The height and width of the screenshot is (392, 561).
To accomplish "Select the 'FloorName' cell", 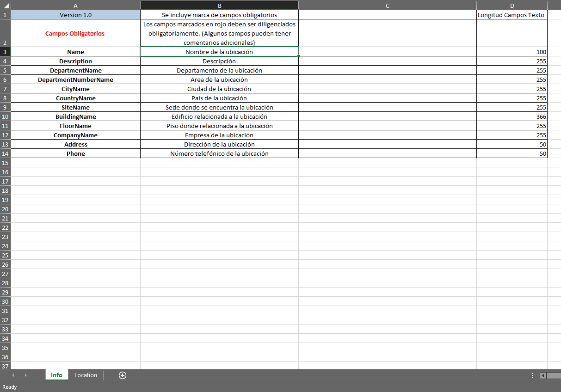I will pos(75,126).
